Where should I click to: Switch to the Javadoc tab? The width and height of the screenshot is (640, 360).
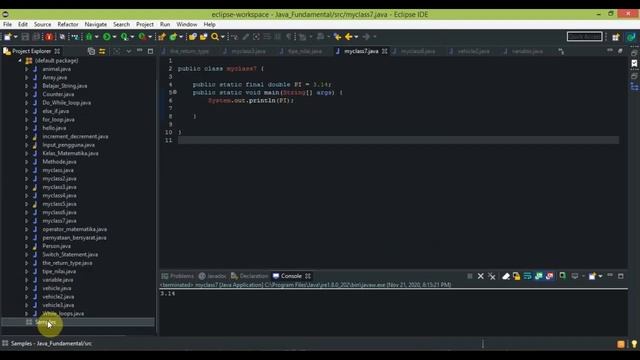coord(212,276)
